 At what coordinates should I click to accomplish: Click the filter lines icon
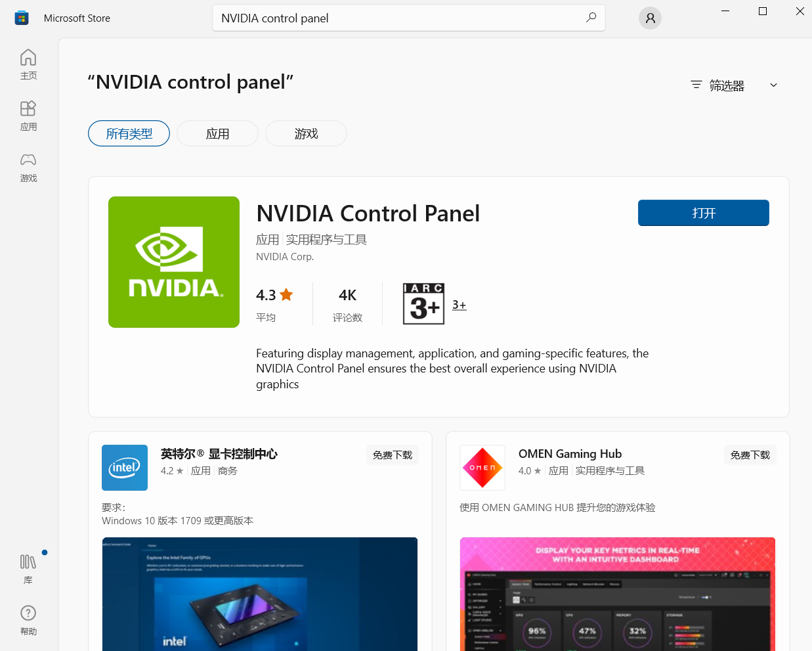pyautogui.click(x=696, y=85)
